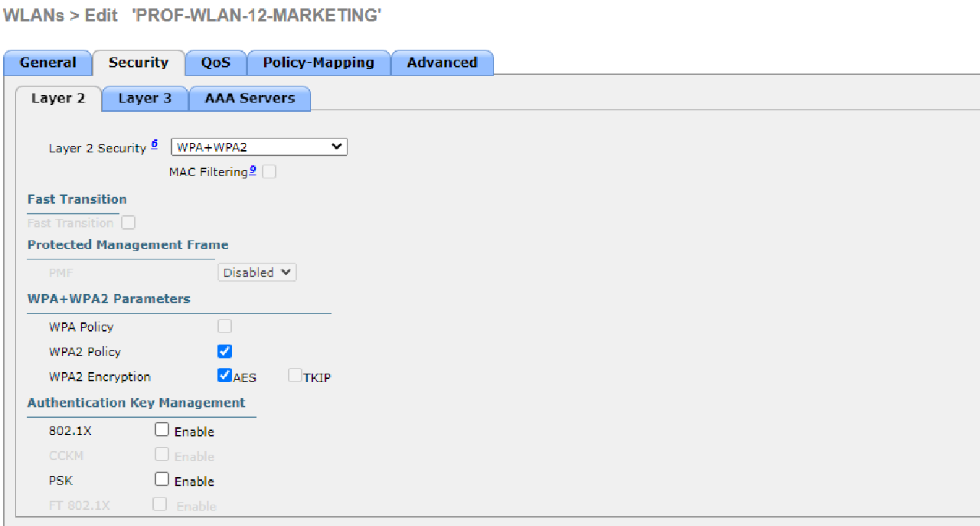
Task: Open the AAA Servers sub-tab
Action: coord(250,98)
